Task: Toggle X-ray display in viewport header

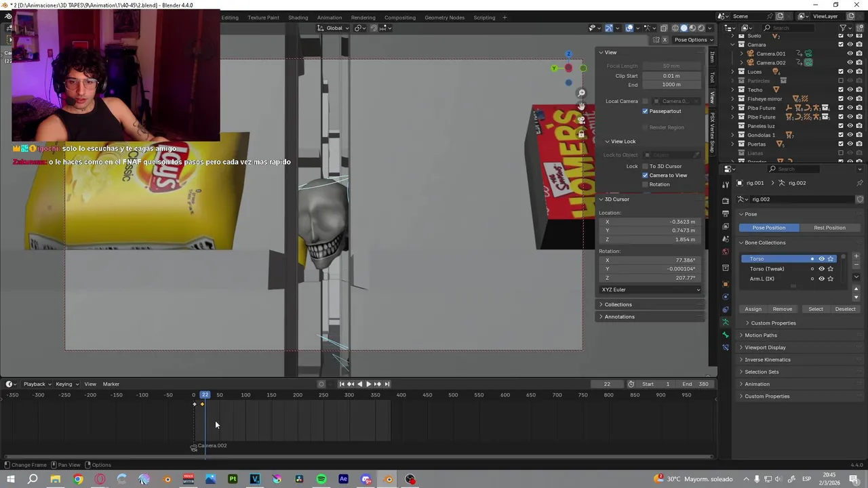Action: tap(664, 28)
